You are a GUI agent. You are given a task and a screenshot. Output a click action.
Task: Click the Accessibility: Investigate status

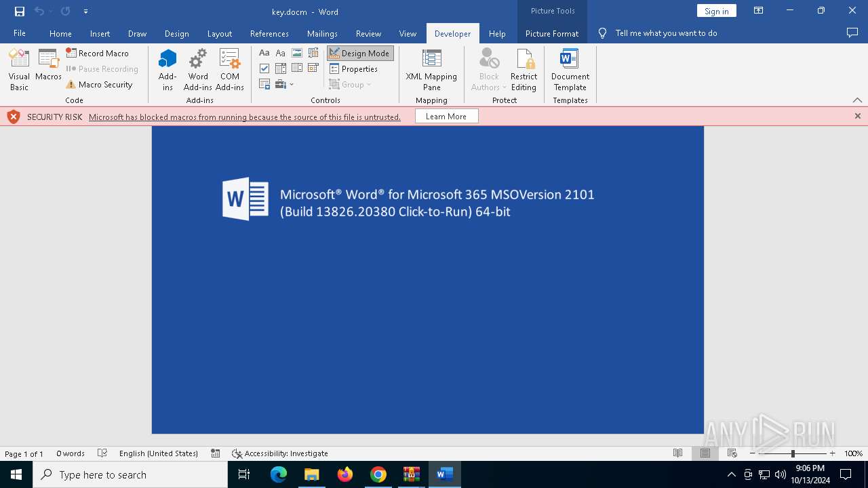pos(280,453)
